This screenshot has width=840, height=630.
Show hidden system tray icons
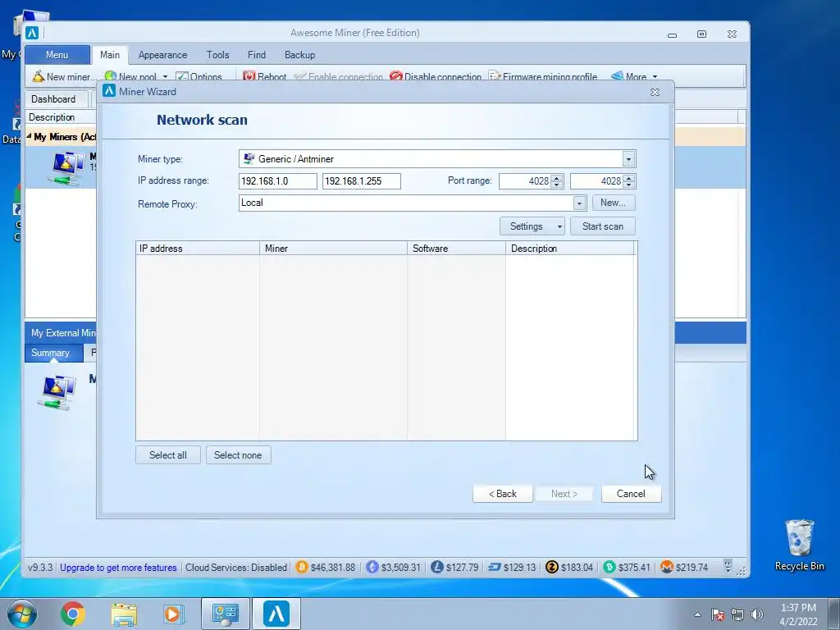[x=697, y=614]
